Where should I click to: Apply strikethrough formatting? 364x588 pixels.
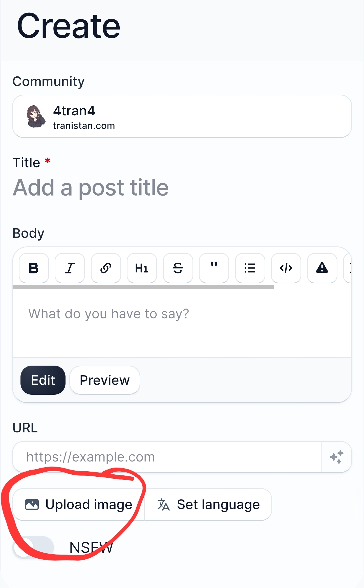tap(178, 268)
